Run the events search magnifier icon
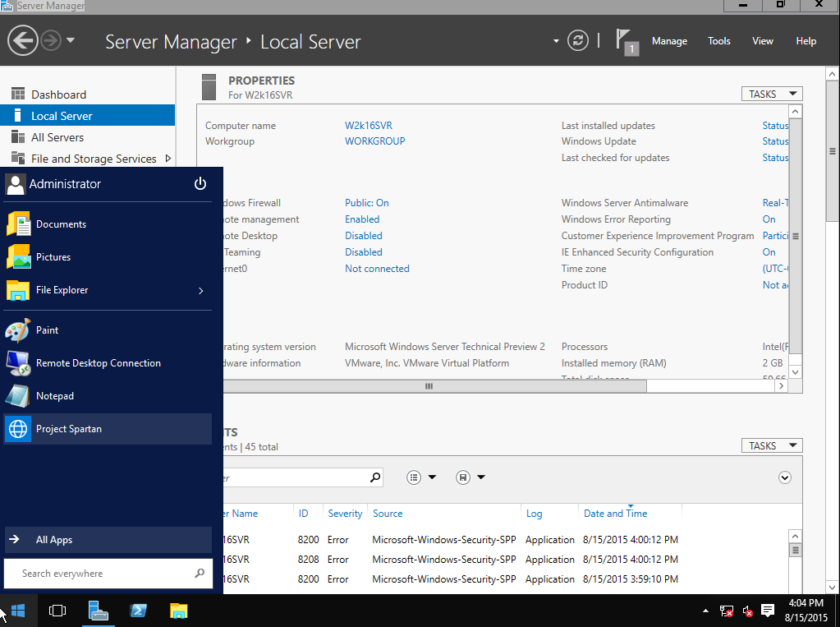This screenshot has width=840, height=627. [374, 477]
